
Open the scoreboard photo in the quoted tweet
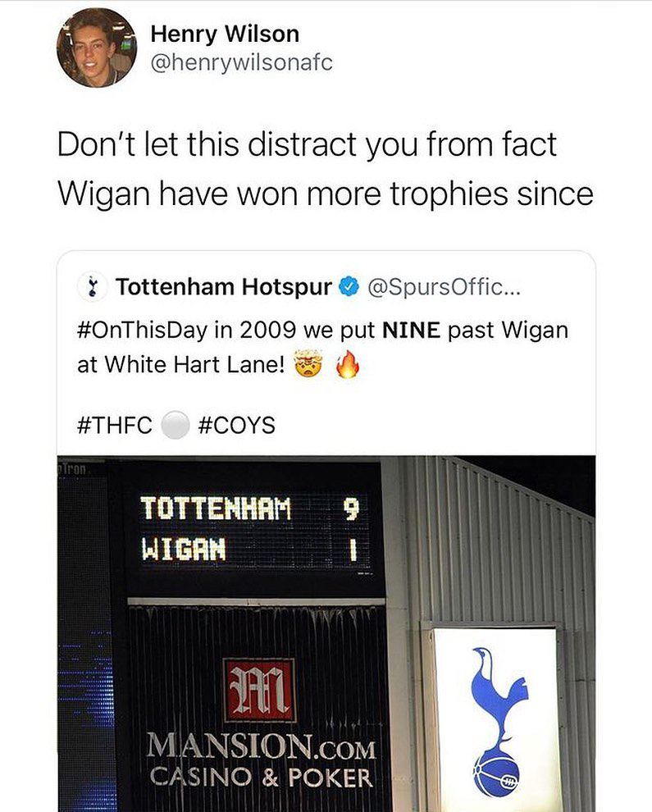tap(326, 633)
